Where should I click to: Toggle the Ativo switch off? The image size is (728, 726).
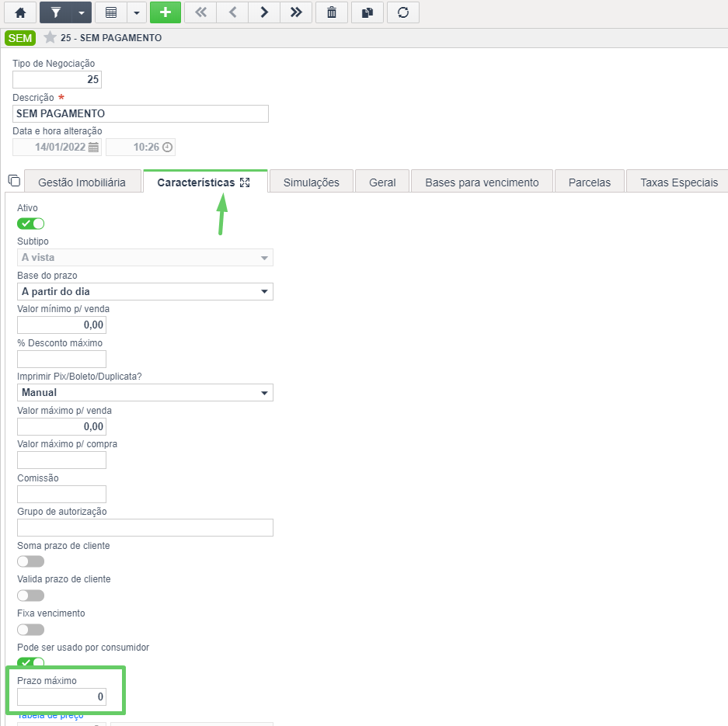(30, 224)
